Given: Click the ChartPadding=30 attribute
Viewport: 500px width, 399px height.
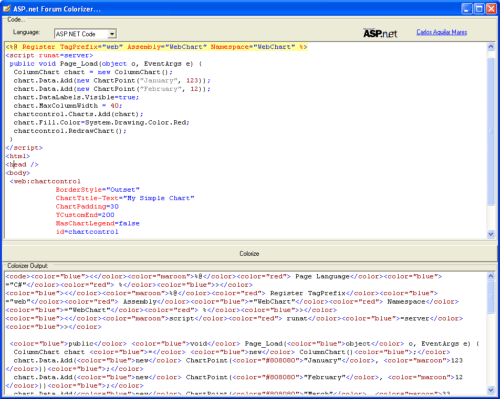Looking at the screenshot, I should click(87, 207).
